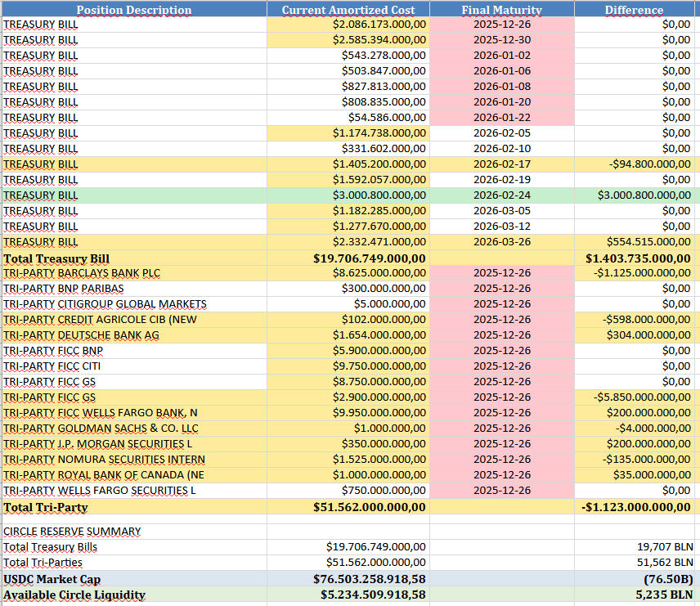
Task: Click TRI-PARTY NOMURA SECURITIES INTERN cell
Action: pos(134,460)
